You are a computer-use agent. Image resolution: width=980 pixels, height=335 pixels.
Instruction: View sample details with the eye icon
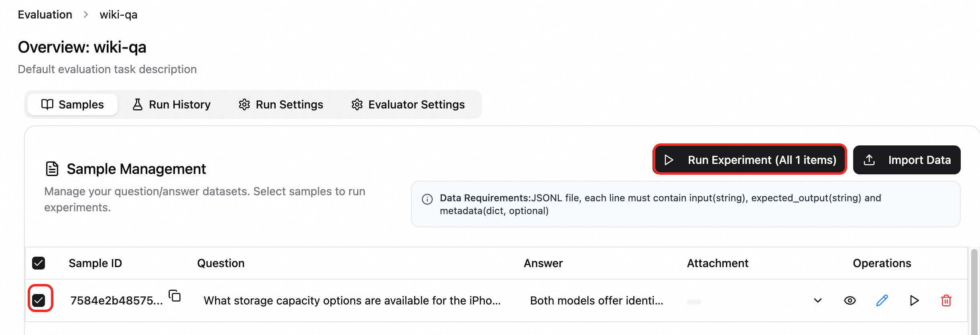(850, 300)
